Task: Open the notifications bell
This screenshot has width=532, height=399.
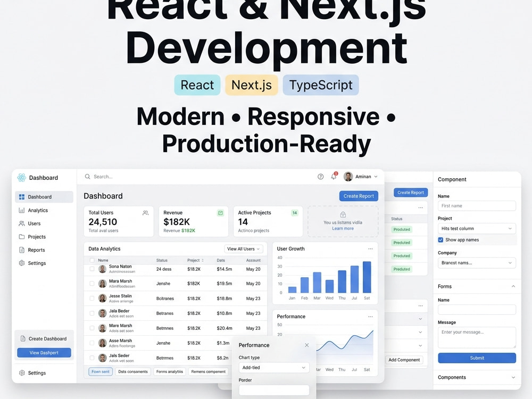Action: point(334,176)
